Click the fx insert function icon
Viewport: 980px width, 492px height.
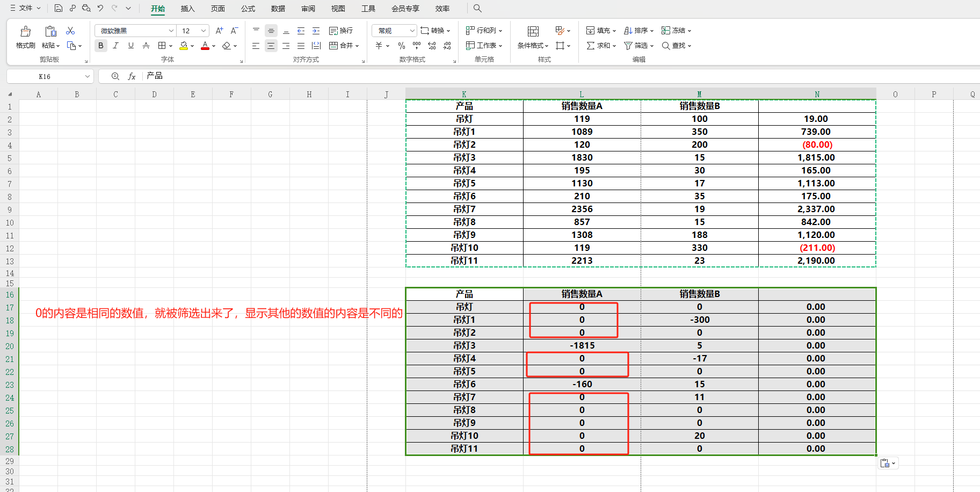132,76
